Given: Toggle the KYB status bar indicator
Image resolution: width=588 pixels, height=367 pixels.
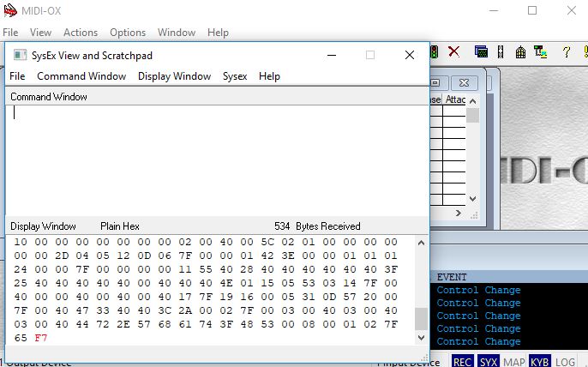Looking at the screenshot, I should click(x=540, y=362).
